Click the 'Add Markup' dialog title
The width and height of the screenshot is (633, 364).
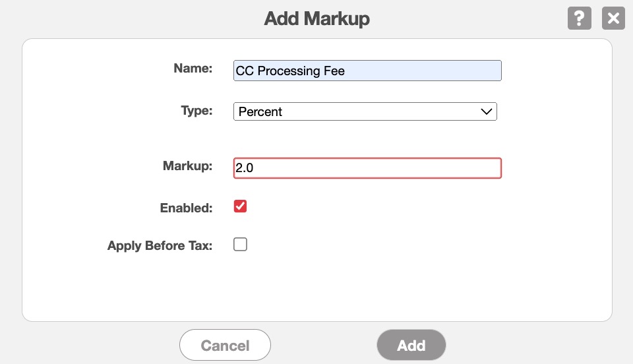pyautogui.click(x=316, y=18)
